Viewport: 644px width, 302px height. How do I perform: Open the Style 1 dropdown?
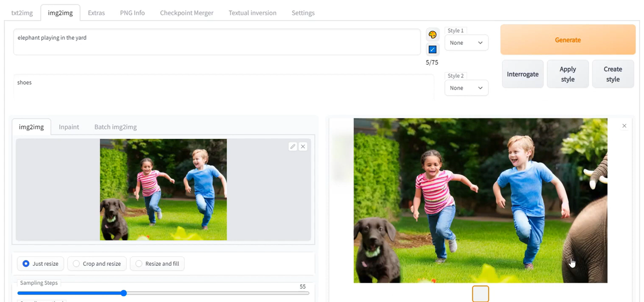point(466,43)
